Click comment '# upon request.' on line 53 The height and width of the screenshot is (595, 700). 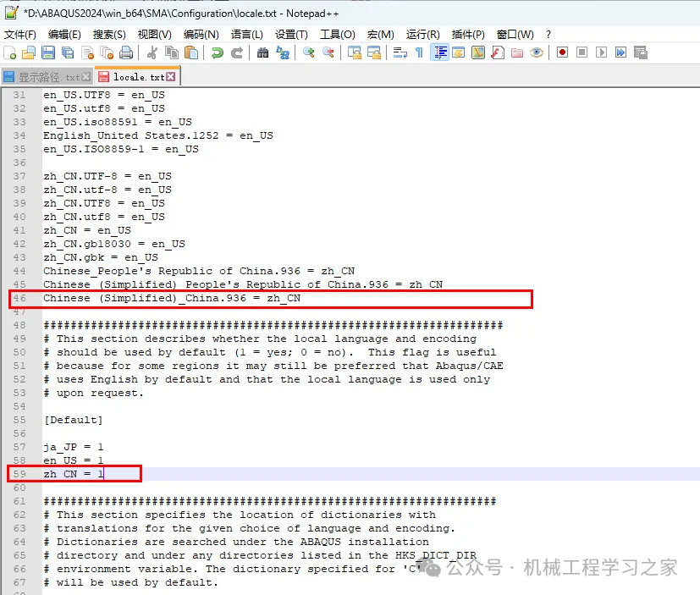pos(93,394)
